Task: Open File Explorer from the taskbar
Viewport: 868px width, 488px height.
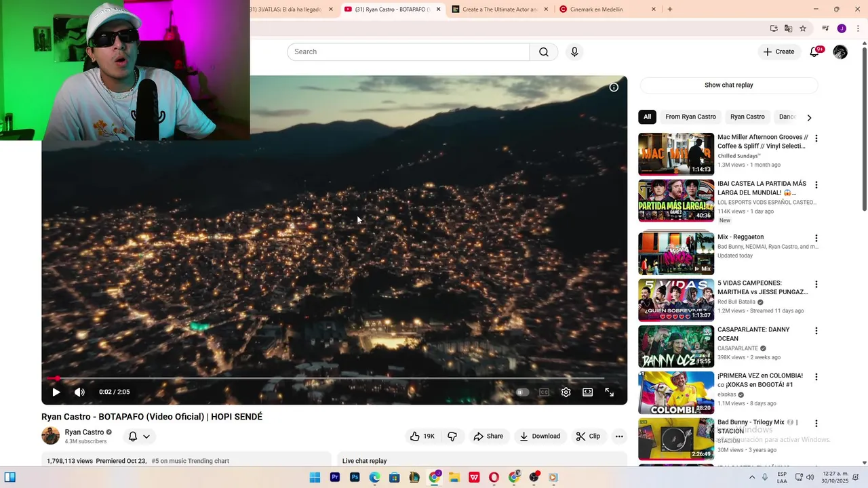Action: click(454, 477)
